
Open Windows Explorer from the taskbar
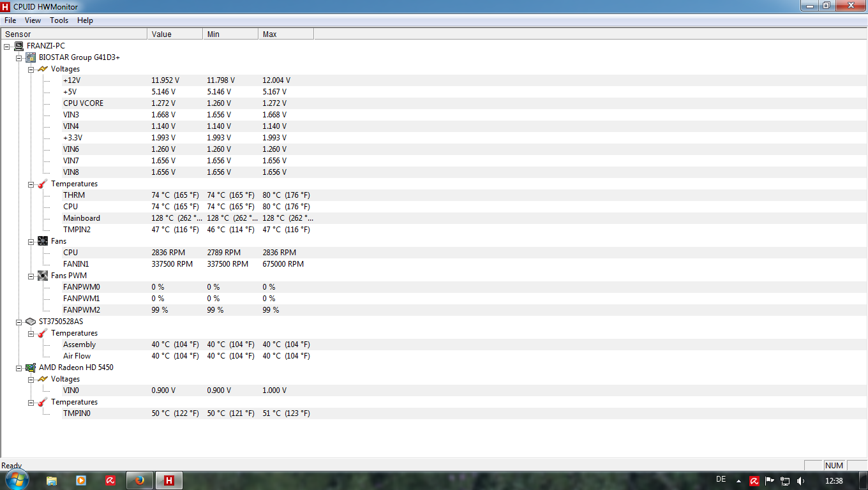pos(52,480)
